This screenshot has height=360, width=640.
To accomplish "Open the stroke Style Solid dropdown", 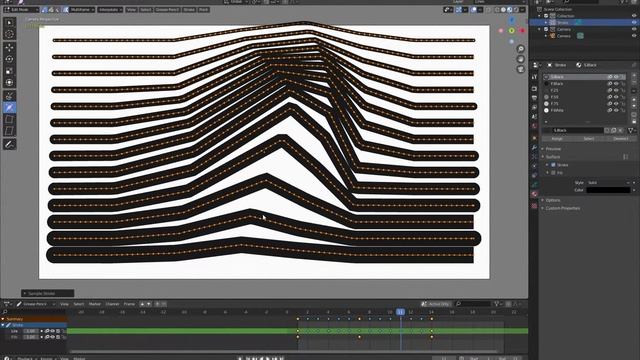I will coord(609,183).
